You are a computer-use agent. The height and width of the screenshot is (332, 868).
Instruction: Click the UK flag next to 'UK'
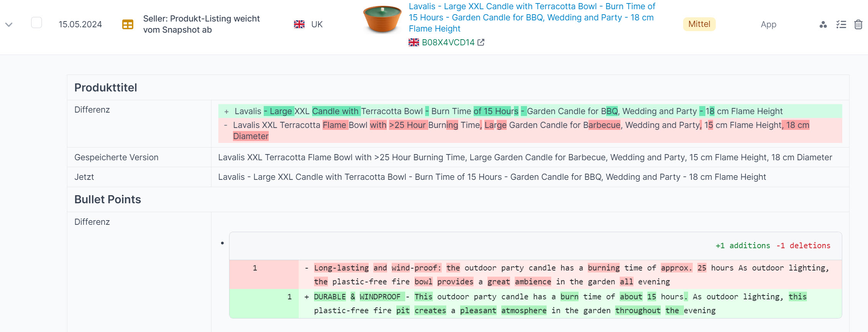(x=299, y=24)
